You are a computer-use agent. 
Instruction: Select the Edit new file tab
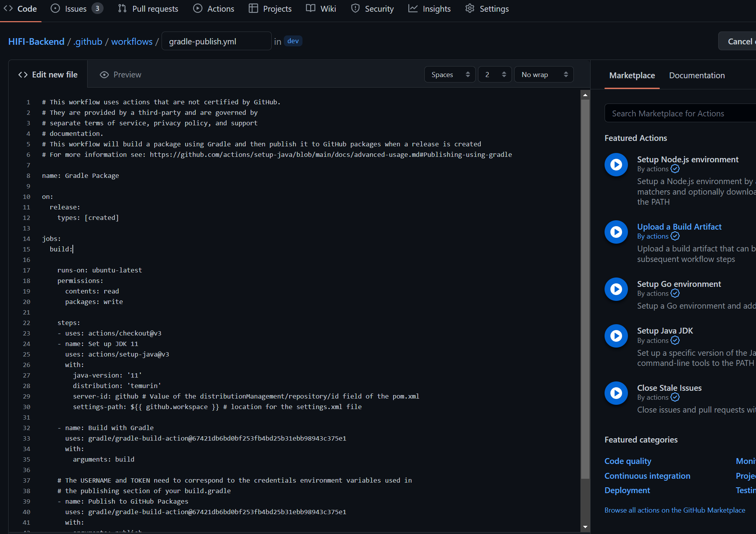point(48,75)
